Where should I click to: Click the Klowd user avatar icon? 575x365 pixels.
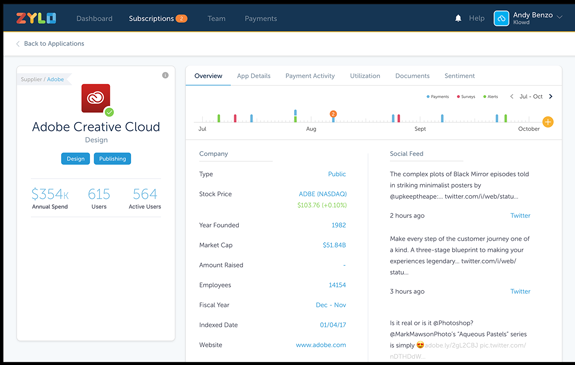(x=501, y=18)
